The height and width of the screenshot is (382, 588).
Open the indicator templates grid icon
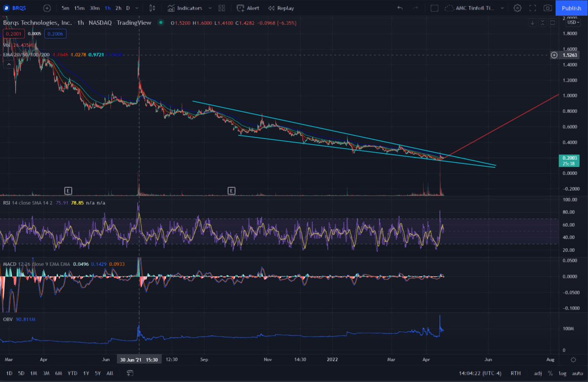point(222,8)
